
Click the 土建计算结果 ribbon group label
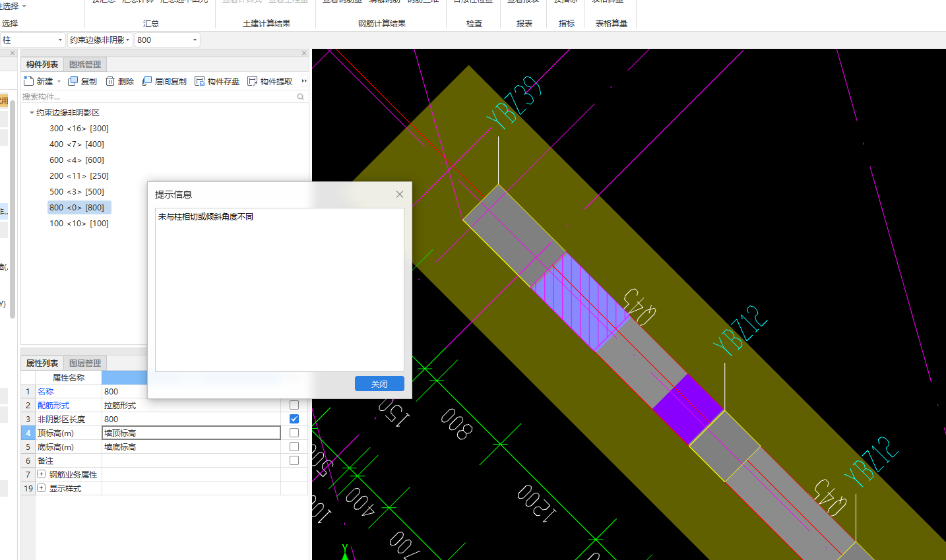tap(267, 23)
